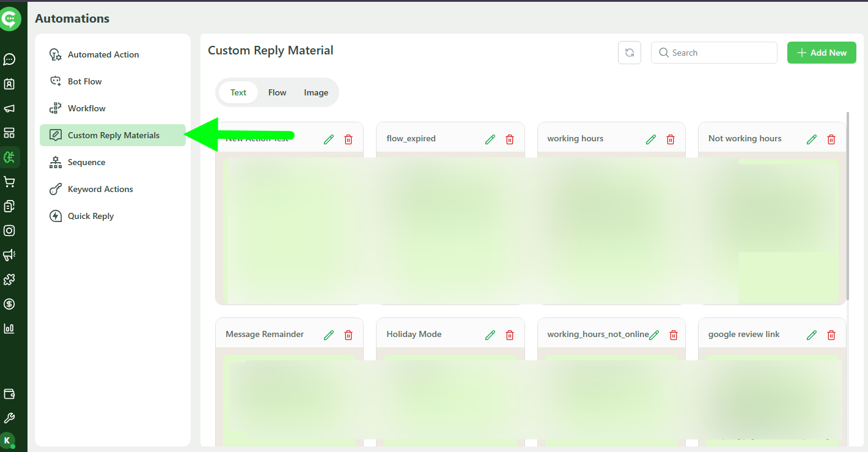Click the refresh icon near the search bar
868x452 pixels.
pos(629,53)
